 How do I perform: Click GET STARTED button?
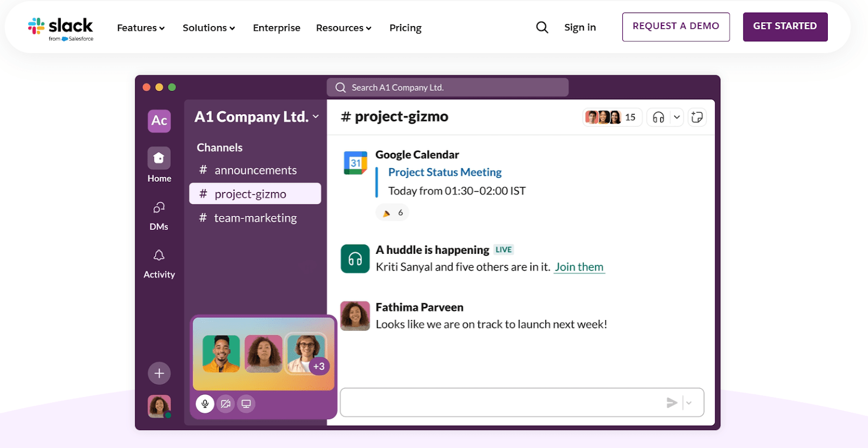coord(785,27)
